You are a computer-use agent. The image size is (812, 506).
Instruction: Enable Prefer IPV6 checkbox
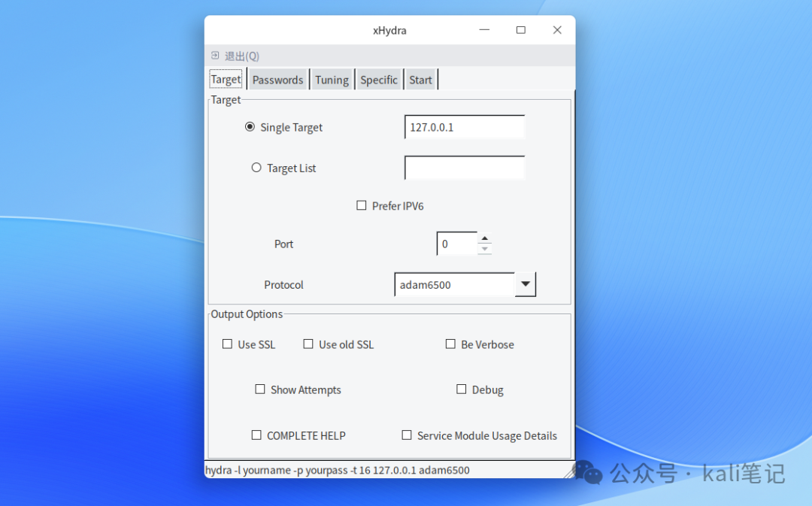(x=362, y=205)
